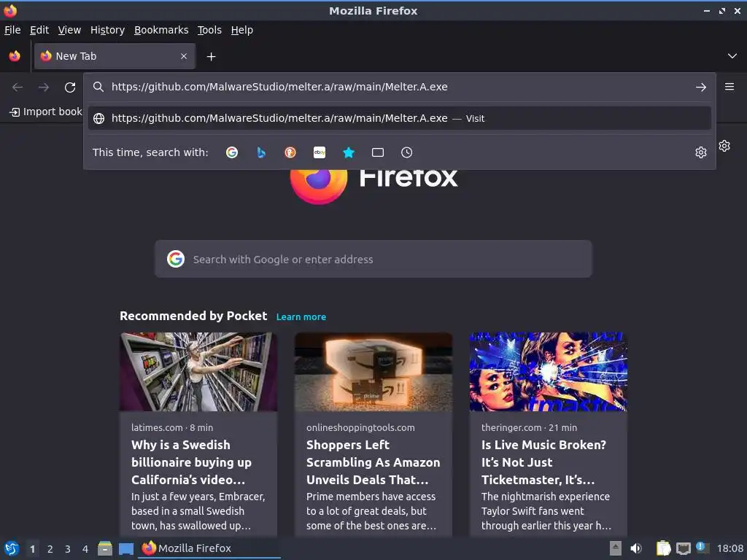Image resolution: width=747 pixels, height=560 pixels.
Task: Open the volume speaker tray icon
Action: [636, 548]
